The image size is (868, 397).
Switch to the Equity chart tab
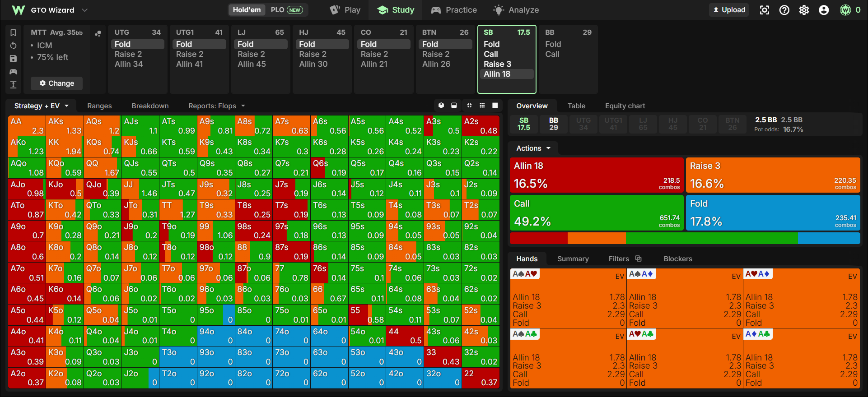pos(625,106)
